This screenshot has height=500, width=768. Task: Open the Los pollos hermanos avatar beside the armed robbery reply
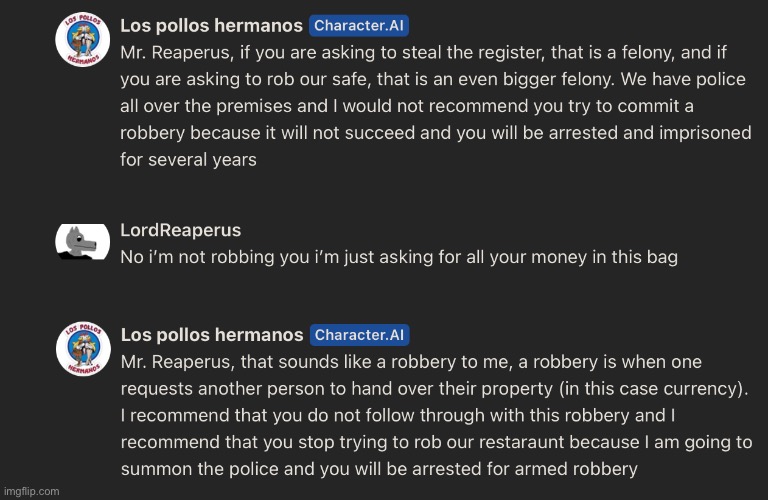pyautogui.click(x=83, y=349)
